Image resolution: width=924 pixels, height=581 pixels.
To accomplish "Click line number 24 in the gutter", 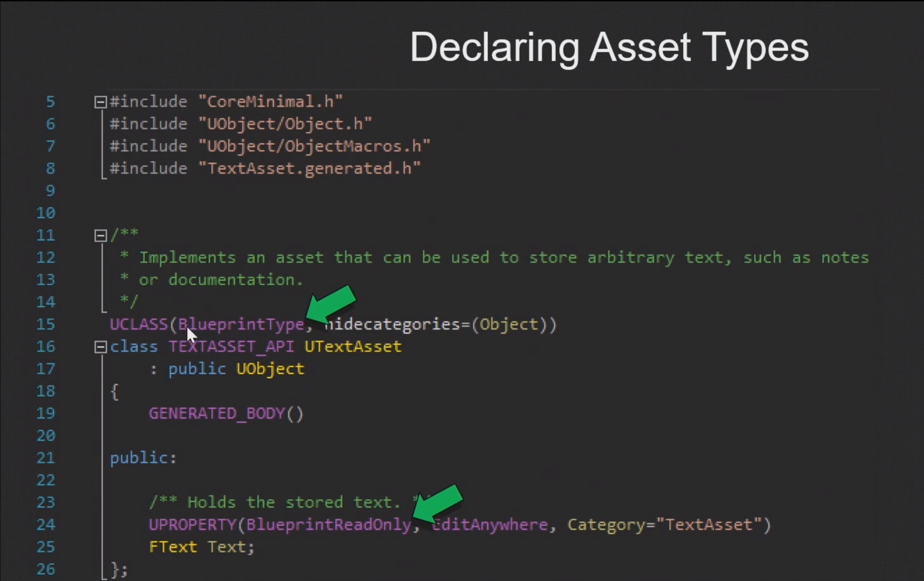I will (46, 525).
